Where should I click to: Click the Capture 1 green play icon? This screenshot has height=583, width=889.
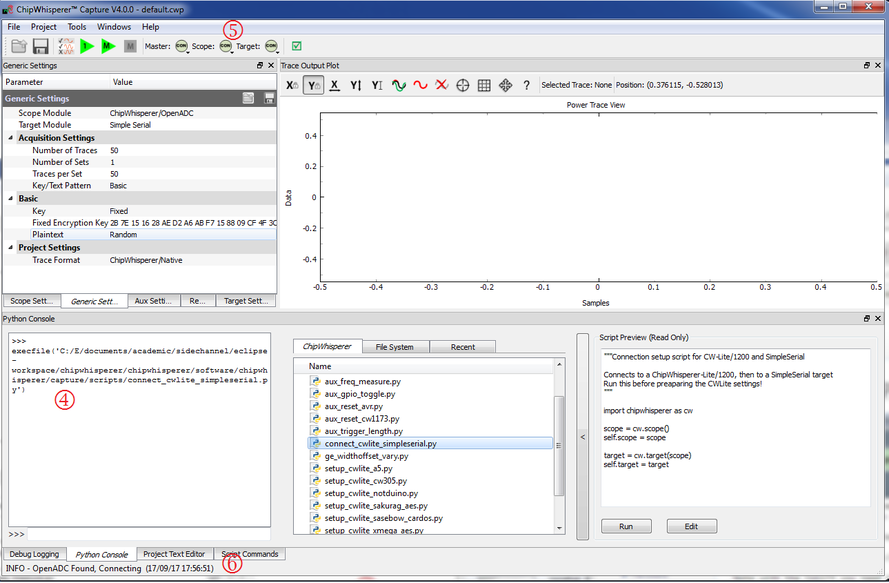(85, 45)
